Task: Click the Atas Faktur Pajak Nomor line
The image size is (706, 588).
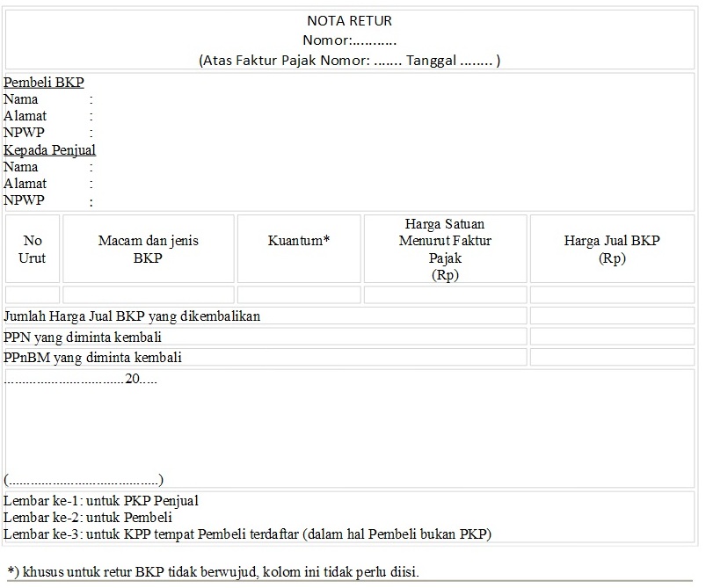Action: tap(349, 61)
